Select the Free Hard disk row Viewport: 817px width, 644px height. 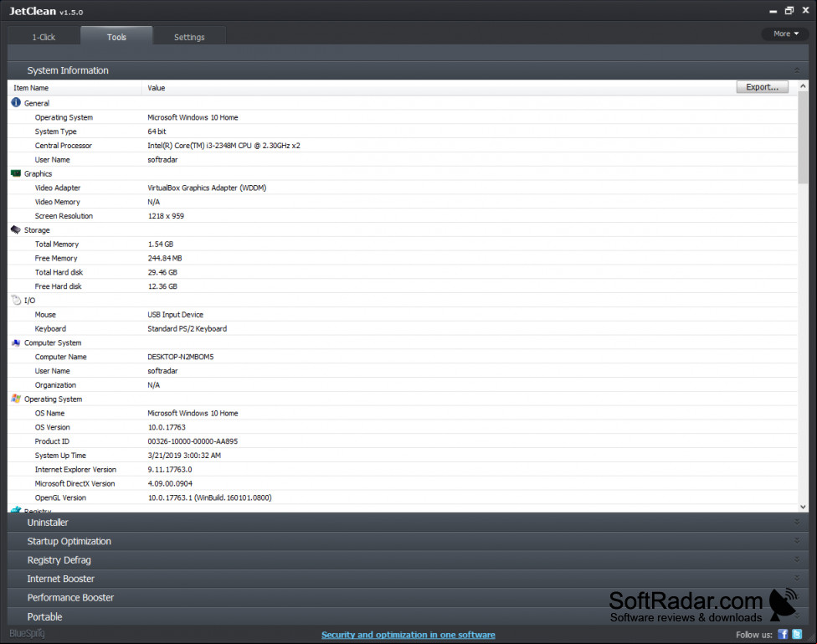(x=403, y=286)
